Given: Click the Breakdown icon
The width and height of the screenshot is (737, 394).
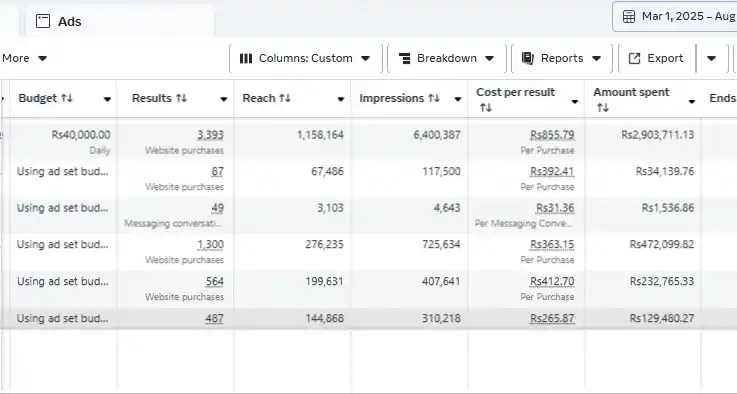Looking at the screenshot, I should [x=404, y=58].
